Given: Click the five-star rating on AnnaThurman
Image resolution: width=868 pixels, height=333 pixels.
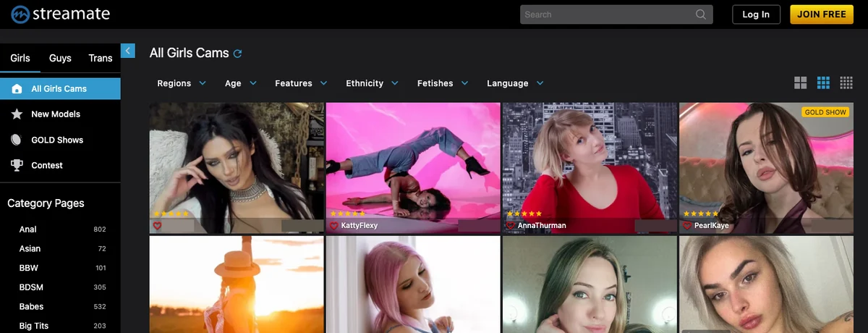Looking at the screenshot, I should tap(524, 214).
